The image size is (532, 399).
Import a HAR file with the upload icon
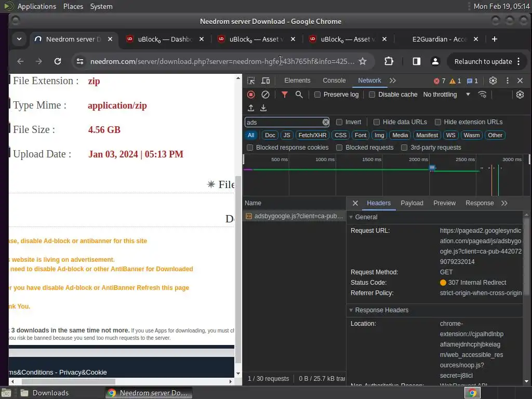pyautogui.click(x=251, y=108)
